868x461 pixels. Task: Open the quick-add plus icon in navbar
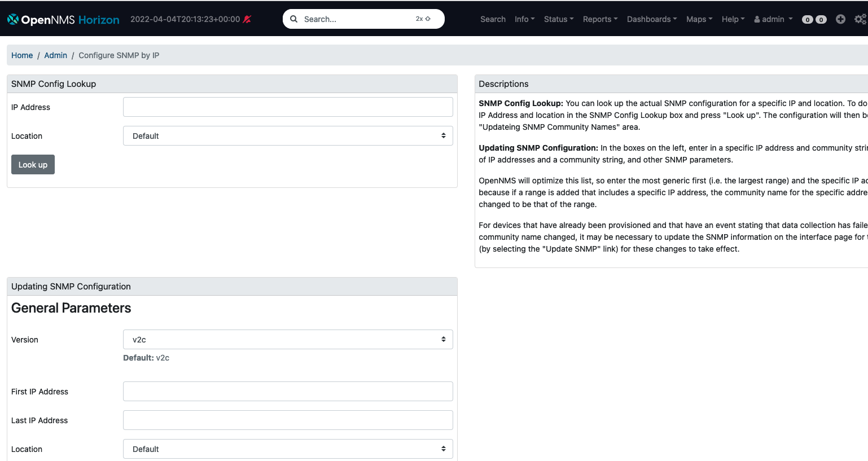point(840,19)
